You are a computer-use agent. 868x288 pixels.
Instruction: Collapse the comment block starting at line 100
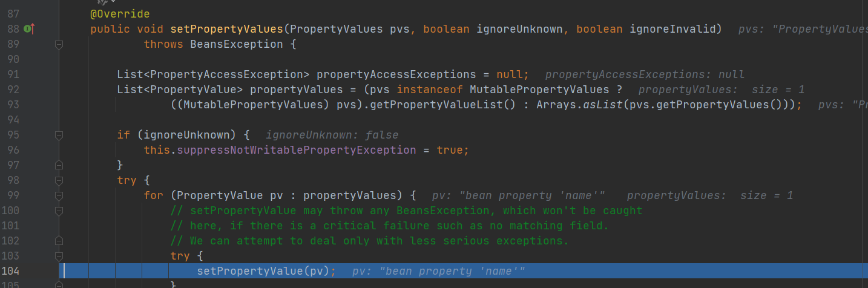(59, 211)
